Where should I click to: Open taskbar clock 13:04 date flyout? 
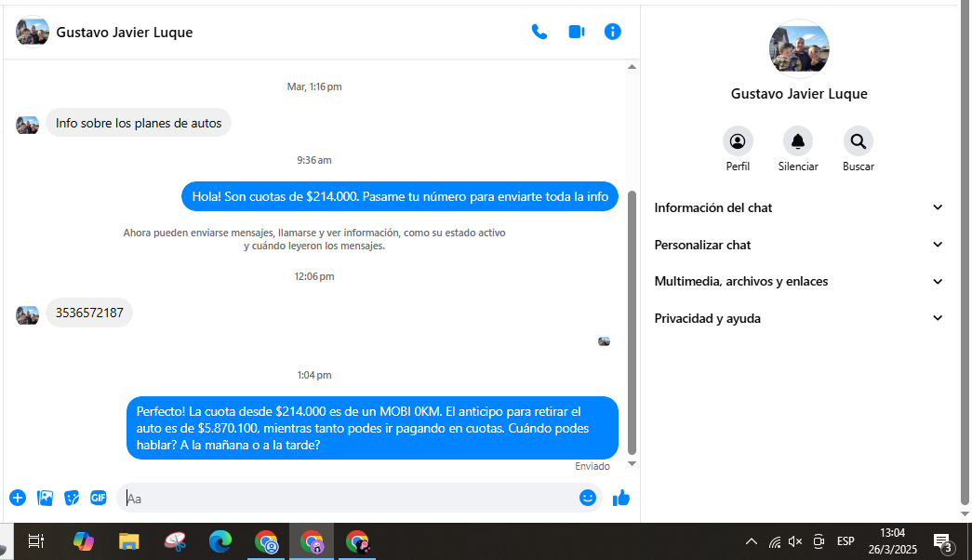coord(892,541)
